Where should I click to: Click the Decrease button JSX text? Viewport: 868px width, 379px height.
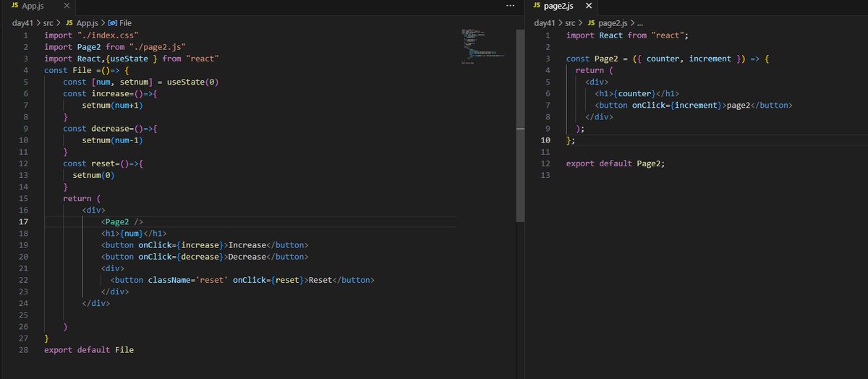coord(247,256)
